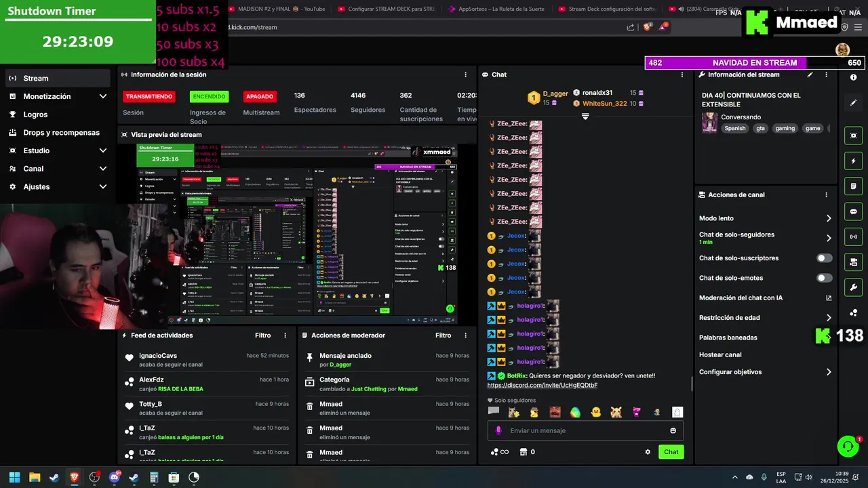The height and width of the screenshot is (488, 868).
Task: Click Palabras baneadas action
Action: (x=728, y=338)
